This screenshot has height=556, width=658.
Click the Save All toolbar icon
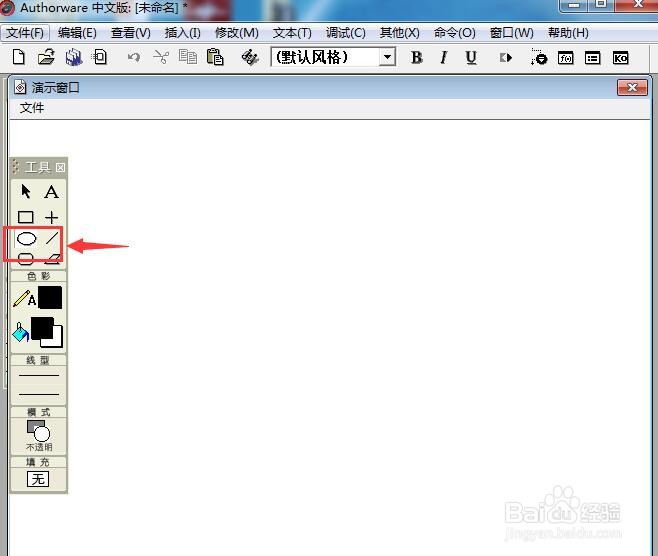coord(73,57)
